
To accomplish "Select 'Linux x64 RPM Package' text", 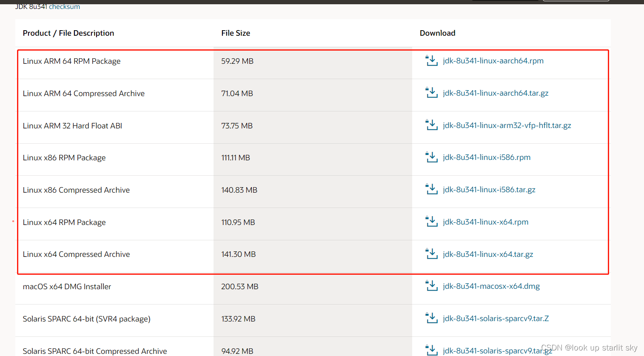I will click(x=64, y=222).
